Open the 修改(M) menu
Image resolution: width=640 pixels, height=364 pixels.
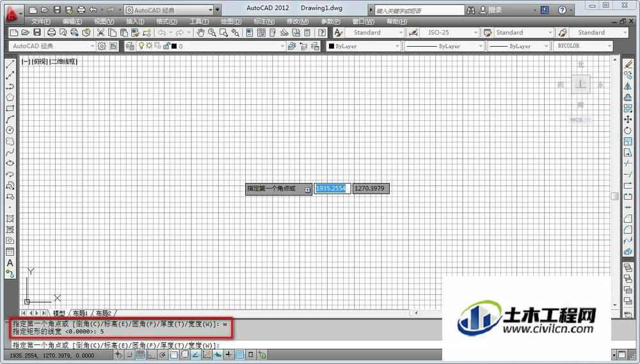(298, 22)
